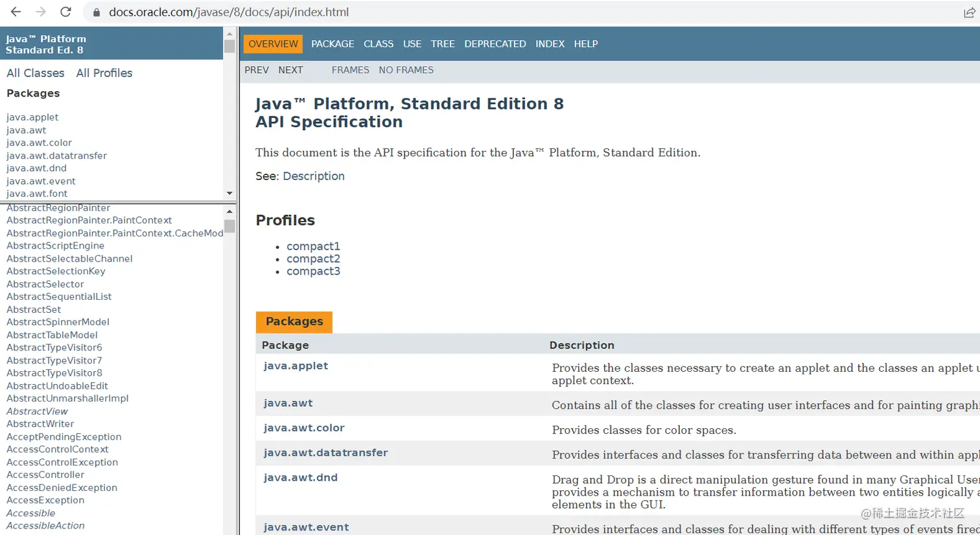Follow the See: Description link
The image size is (980, 535).
click(x=314, y=176)
